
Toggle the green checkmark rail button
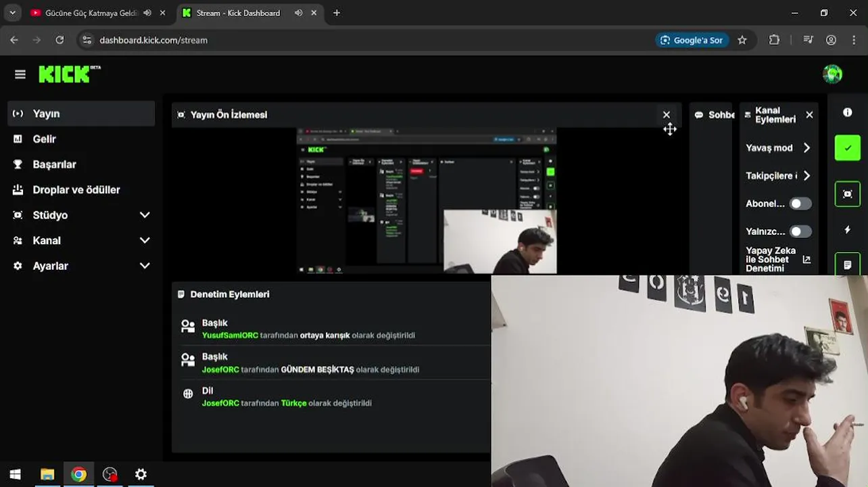click(848, 148)
